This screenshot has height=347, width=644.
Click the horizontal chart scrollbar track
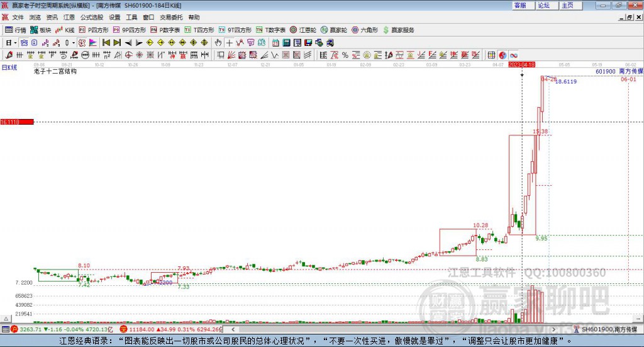(393, 329)
